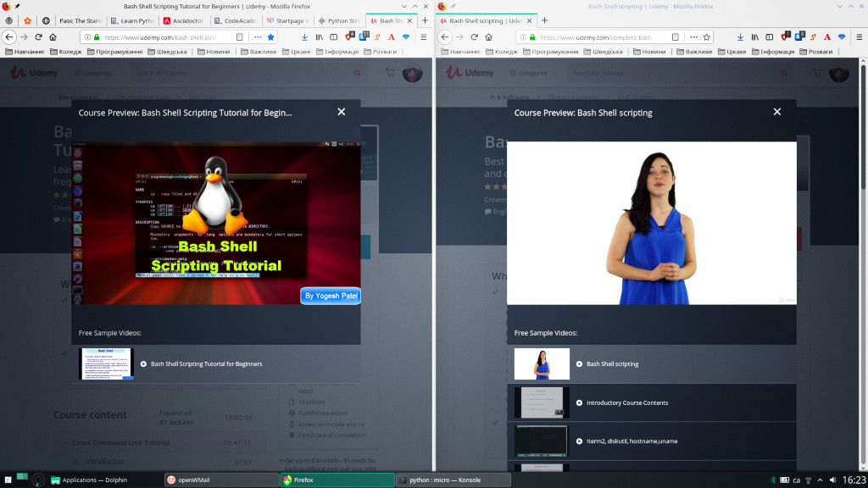Open Новини bookmark folder in left window
The image size is (868, 488).
213,52
